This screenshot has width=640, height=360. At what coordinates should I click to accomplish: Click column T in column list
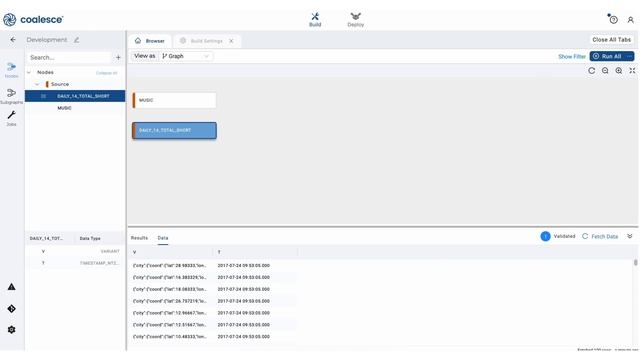point(43,263)
